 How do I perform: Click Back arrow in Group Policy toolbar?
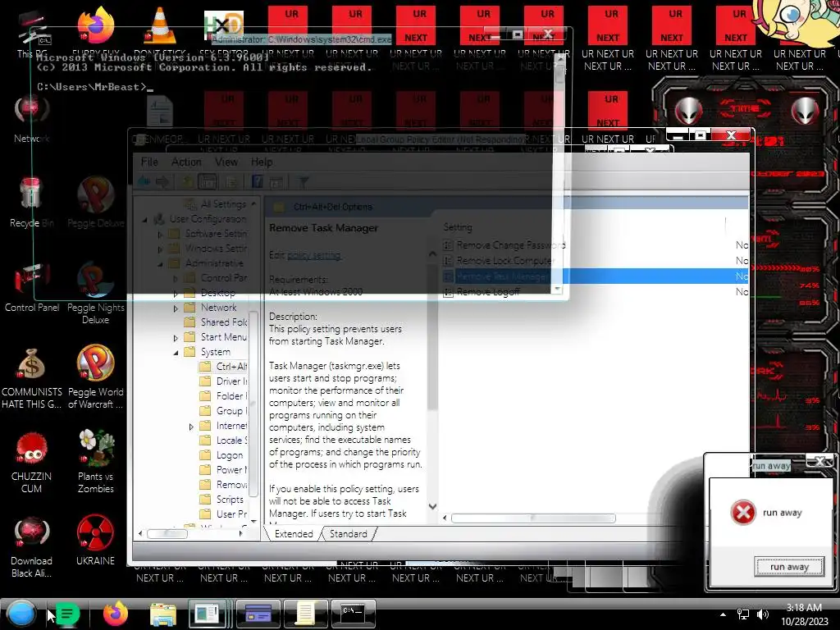[x=144, y=181]
